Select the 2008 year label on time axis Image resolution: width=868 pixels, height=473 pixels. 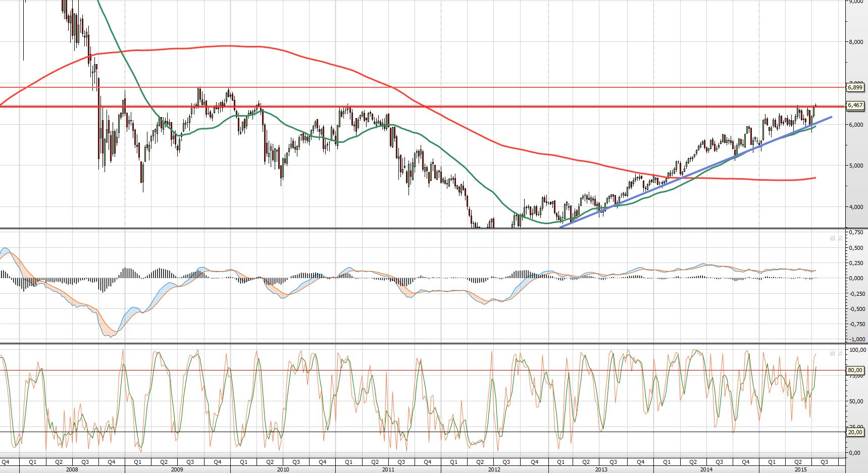tap(72, 469)
